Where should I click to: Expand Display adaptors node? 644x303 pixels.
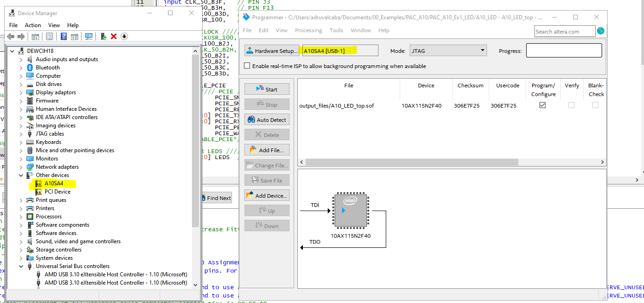click(x=21, y=92)
